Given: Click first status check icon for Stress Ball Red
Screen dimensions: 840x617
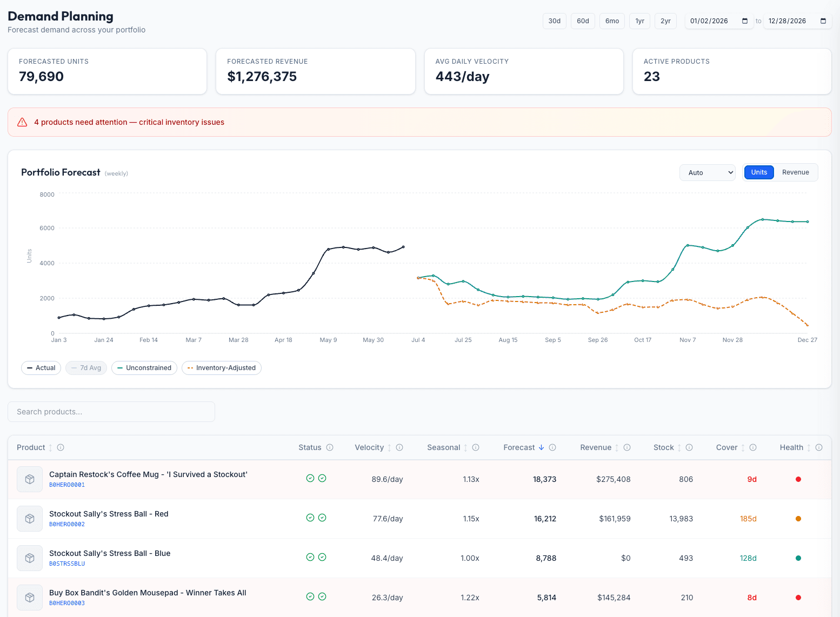Looking at the screenshot, I should (310, 518).
